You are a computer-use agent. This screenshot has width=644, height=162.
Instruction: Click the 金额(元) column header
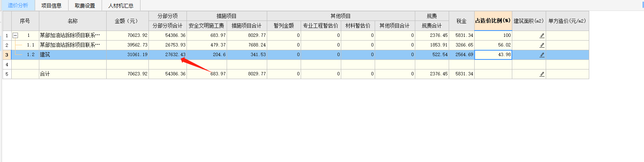pos(128,21)
